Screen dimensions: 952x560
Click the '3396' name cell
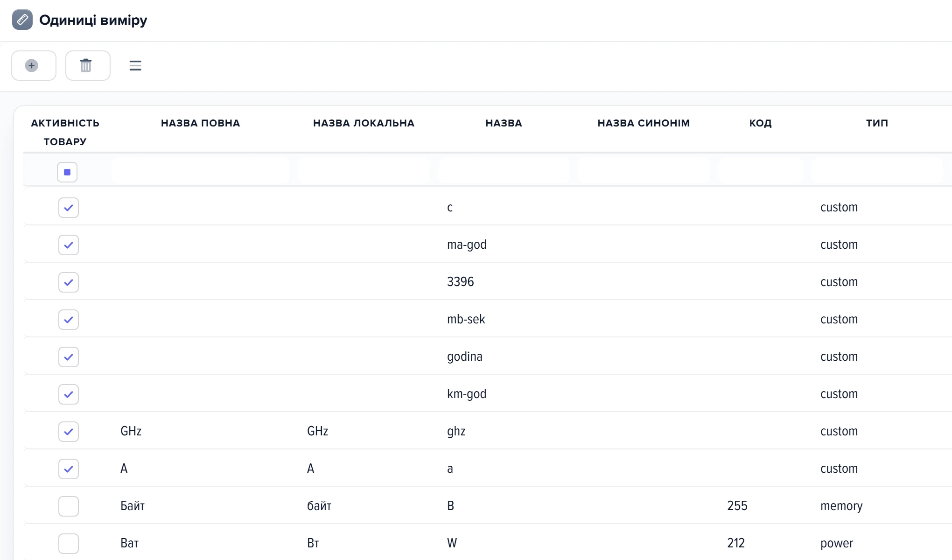(x=460, y=282)
